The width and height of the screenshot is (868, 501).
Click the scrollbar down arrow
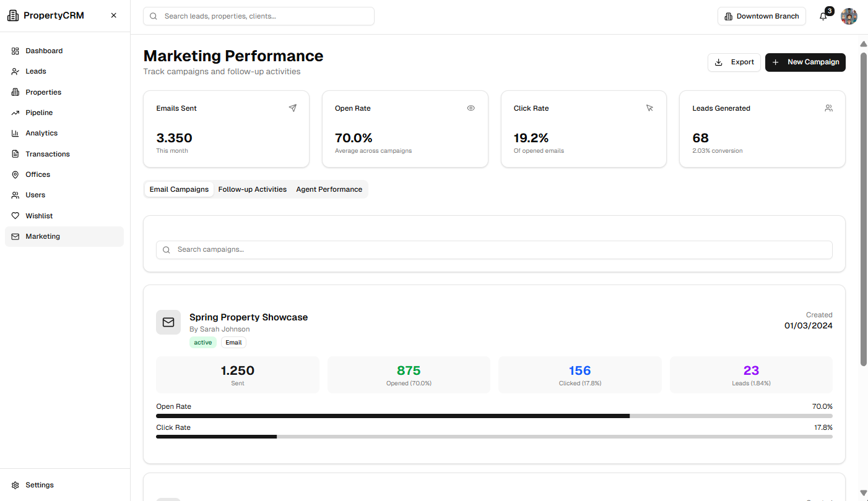[x=864, y=493]
